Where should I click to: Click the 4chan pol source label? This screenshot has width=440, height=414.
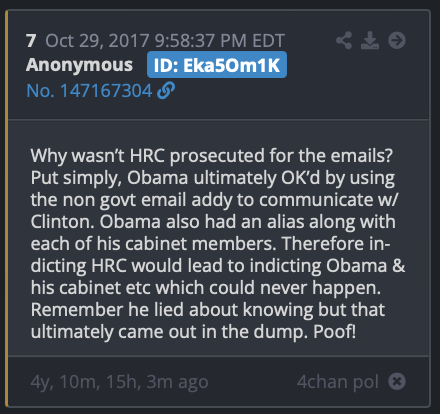[x=338, y=382]
